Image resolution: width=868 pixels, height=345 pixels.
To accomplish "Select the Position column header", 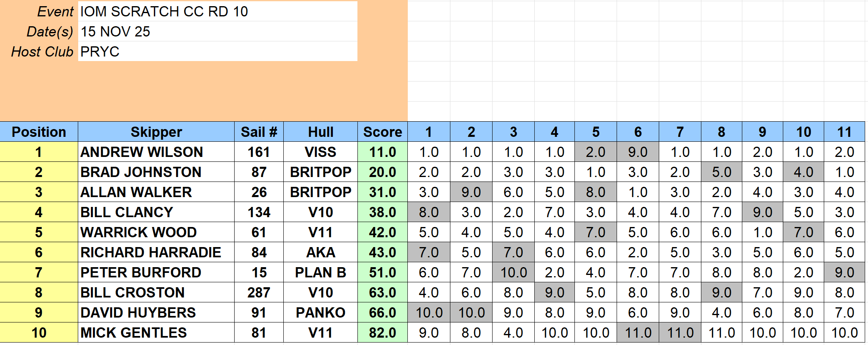I will coord(39,132).
